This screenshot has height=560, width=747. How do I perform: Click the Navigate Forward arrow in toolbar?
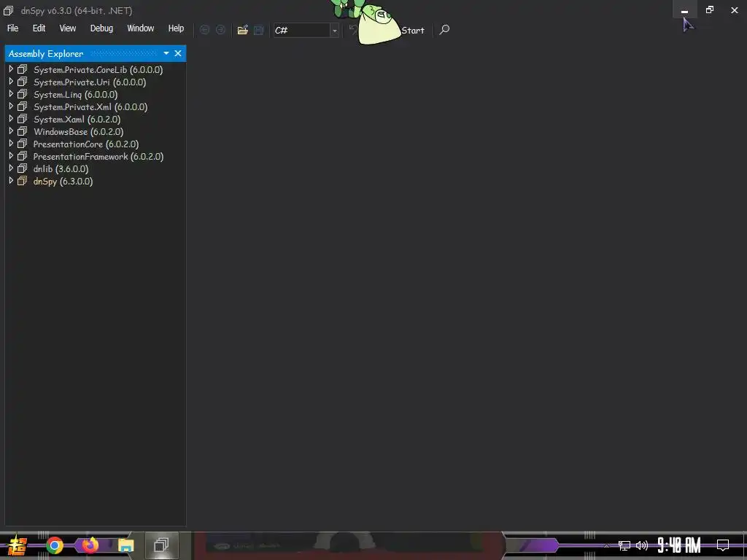pyautogui.click(x=220, y=30)
